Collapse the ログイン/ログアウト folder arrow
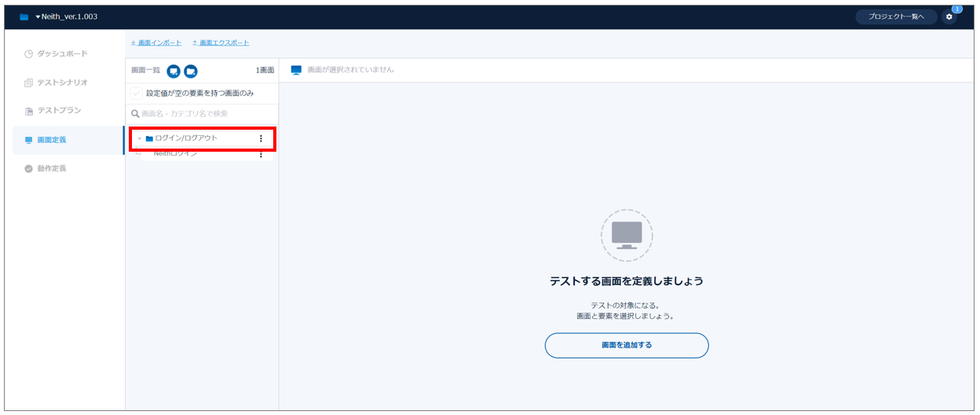Viewport: 980px width, 415px height. tap(140, 139)
